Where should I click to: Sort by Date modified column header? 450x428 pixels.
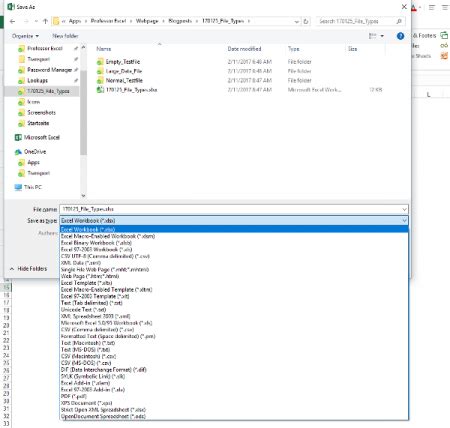click(244, 49)
